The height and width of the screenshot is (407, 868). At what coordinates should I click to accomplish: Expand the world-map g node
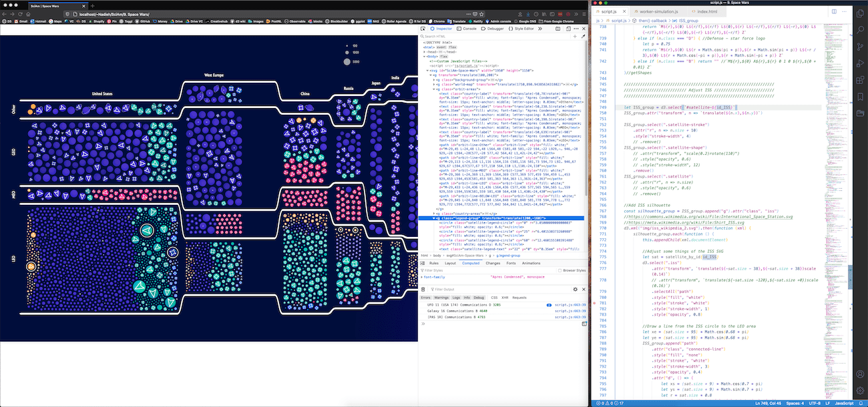pyautogui.click(x=434, y=85)
